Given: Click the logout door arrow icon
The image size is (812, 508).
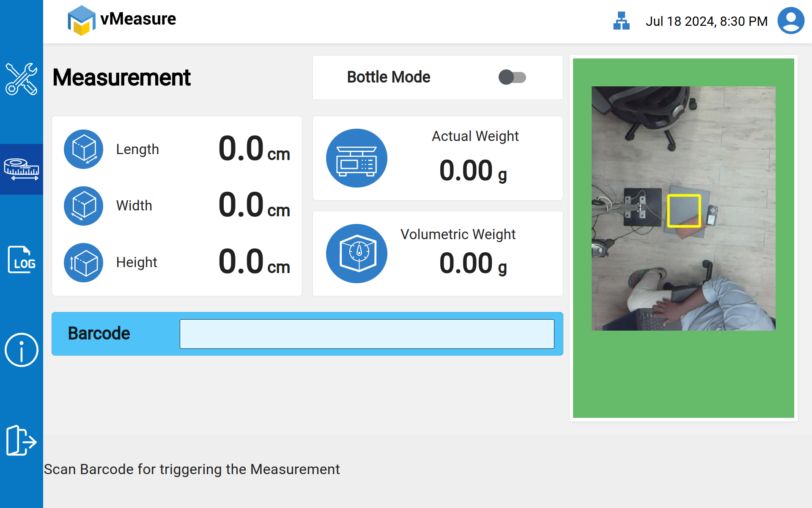Looking at the screenshot, I should (x=21, y=441).
